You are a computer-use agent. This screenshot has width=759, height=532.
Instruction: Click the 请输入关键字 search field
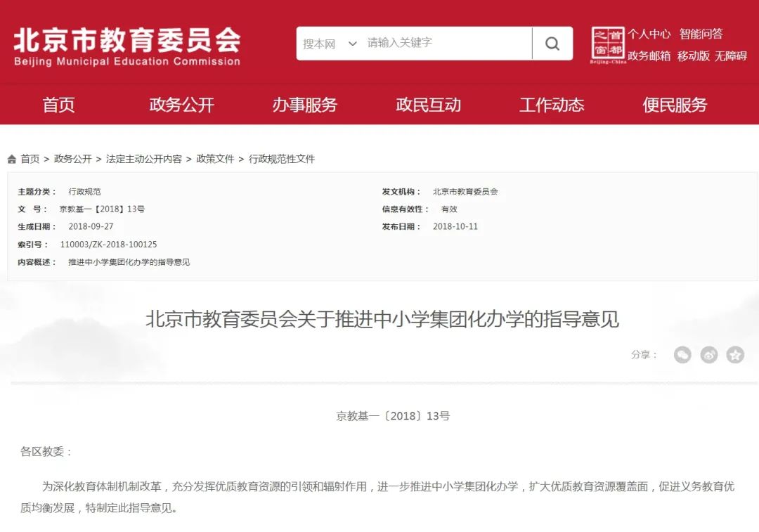point(447,43)
